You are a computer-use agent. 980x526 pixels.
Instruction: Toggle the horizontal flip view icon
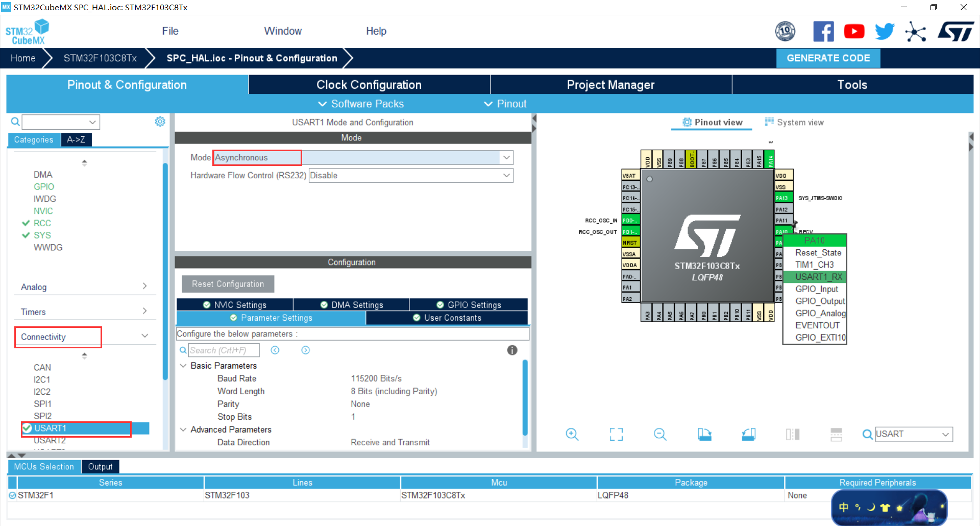(x=792, y=434)
